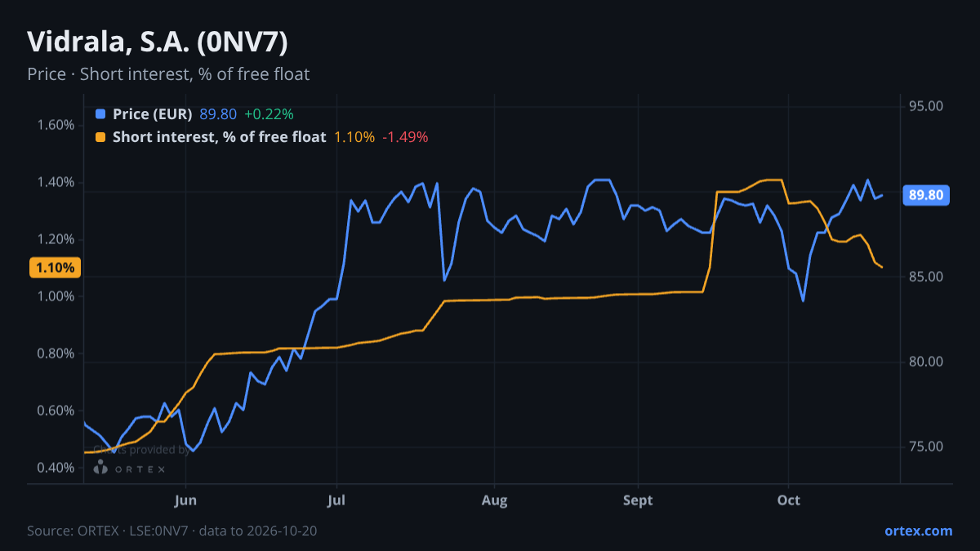Click the 1.60% left axis label

(x=56, y=125)
